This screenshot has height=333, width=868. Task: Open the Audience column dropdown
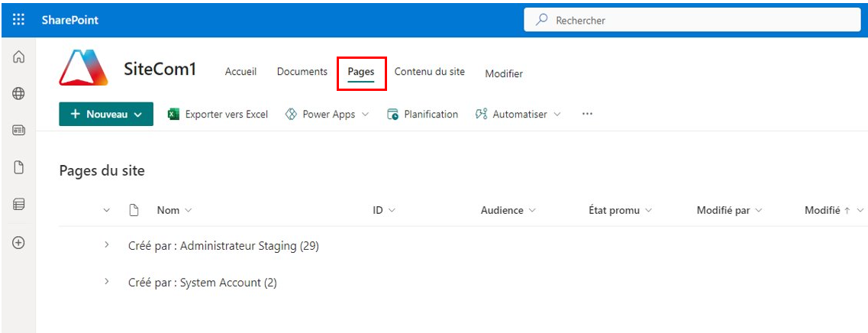(508, 211)
